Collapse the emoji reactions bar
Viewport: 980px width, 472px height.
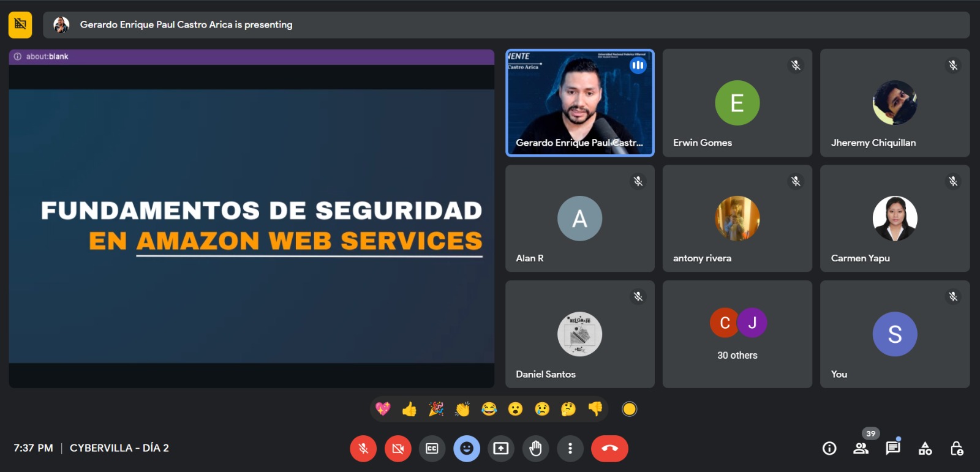click(467, 449)
